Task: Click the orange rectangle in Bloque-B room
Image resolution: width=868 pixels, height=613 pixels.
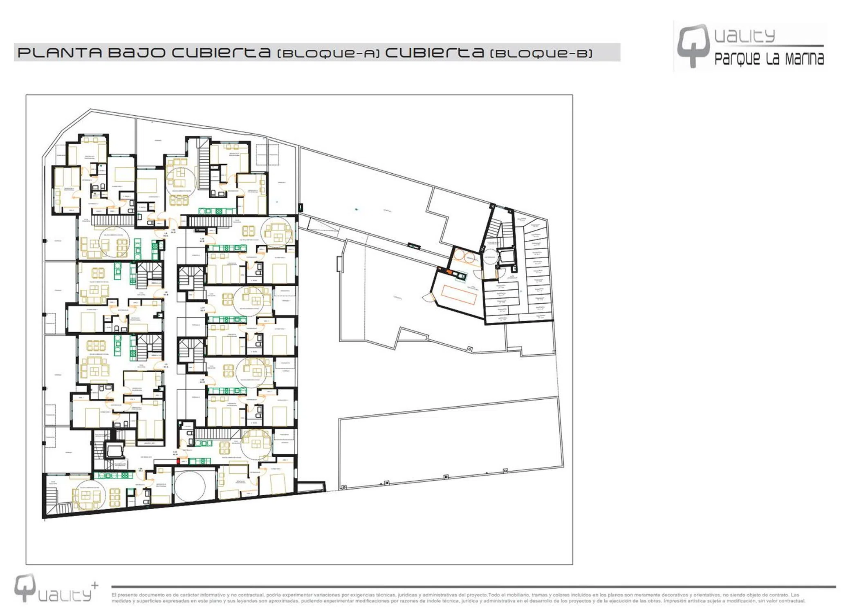Action: [459, 294]
